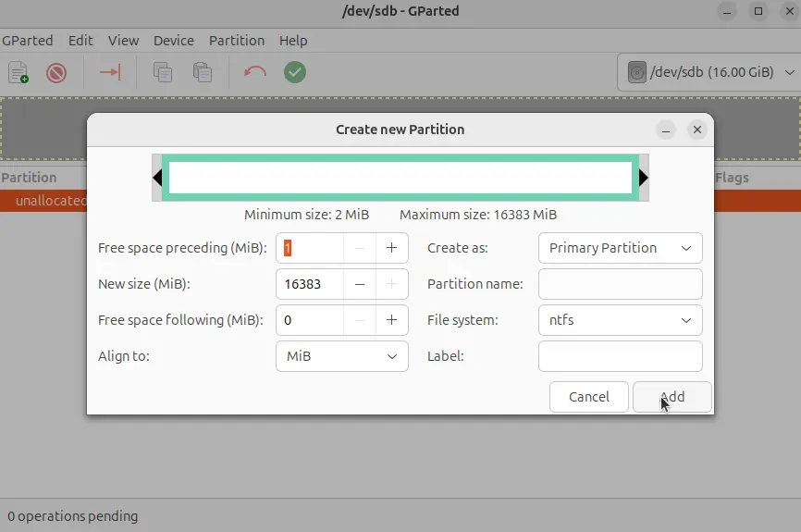Click the new partition toolbar icon
This screenshot has height=532, width=801.
tap(18, 72)
